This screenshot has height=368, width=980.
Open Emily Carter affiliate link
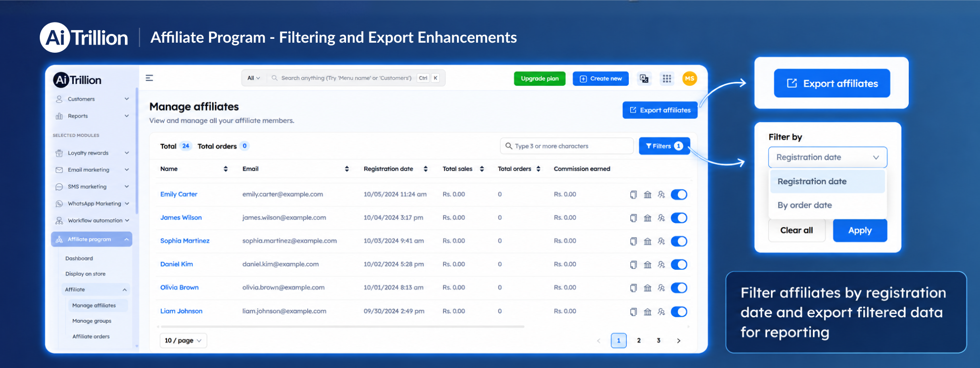(178, 194)
